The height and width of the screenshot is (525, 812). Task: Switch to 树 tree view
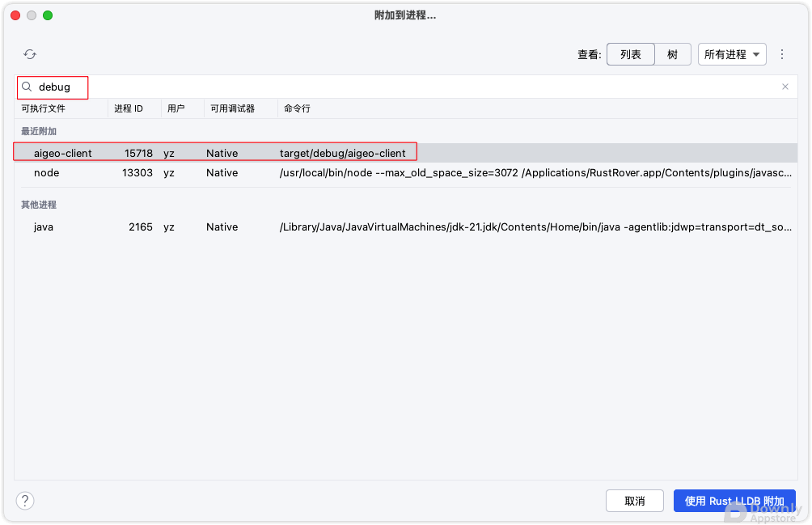672,54
